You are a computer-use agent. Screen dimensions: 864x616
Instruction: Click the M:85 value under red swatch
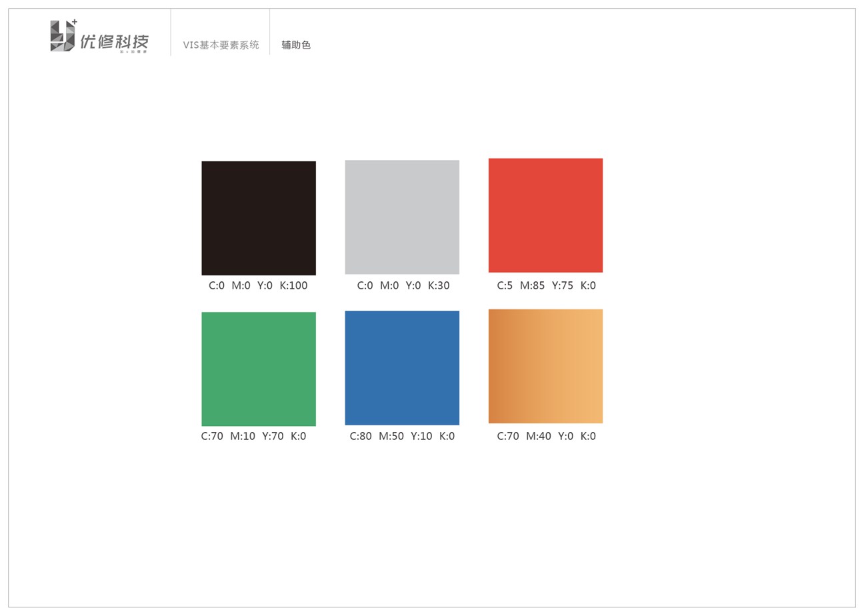coord(532,285)
